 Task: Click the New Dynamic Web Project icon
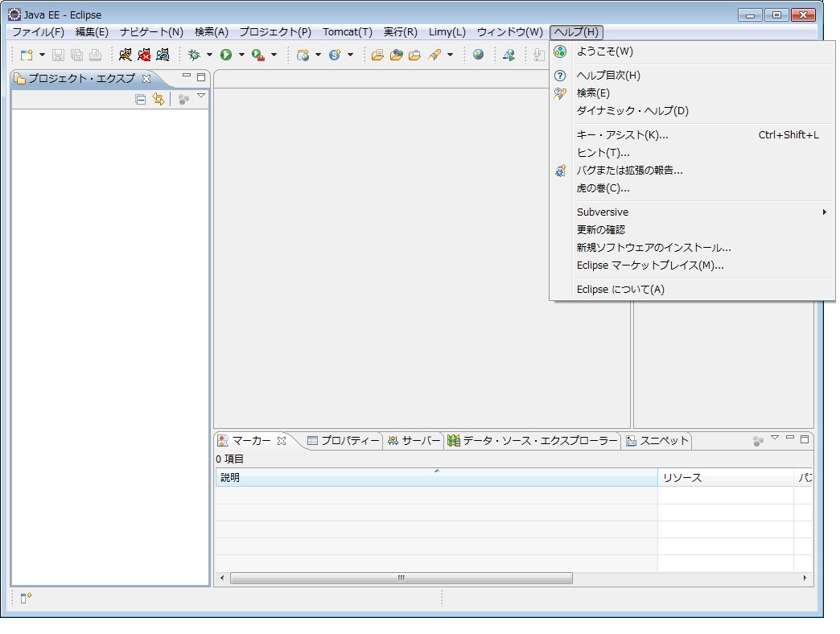click(x=303, y=55)
